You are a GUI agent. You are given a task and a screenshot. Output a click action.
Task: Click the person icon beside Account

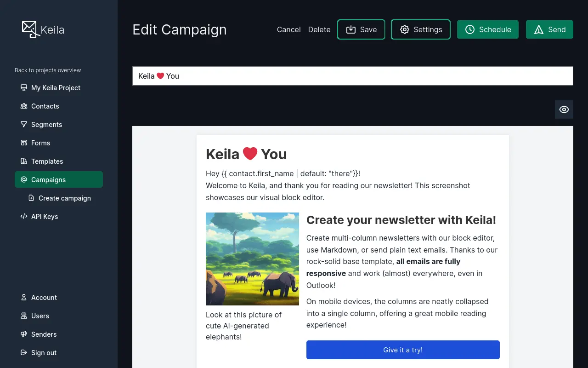[24, 297]
